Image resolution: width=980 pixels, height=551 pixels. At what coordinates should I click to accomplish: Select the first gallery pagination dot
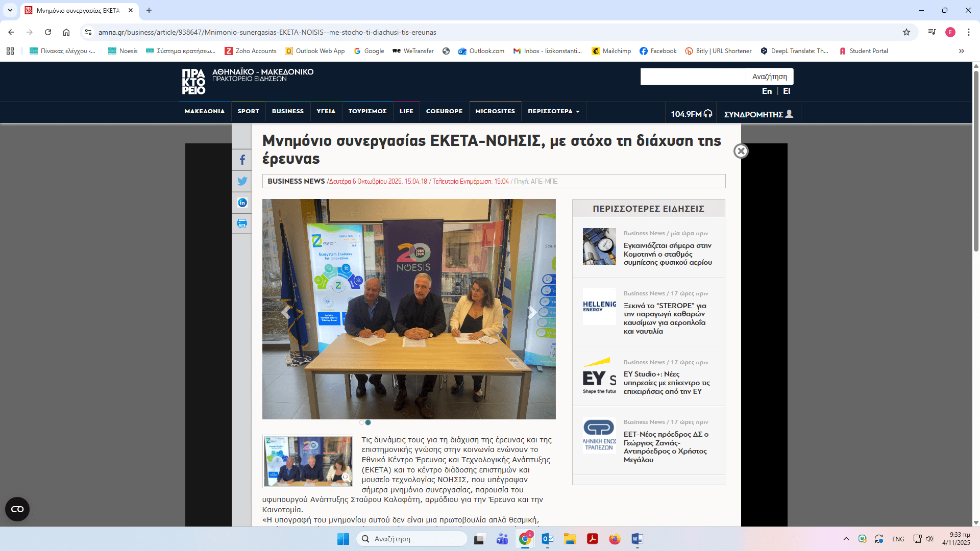(362, 422)
